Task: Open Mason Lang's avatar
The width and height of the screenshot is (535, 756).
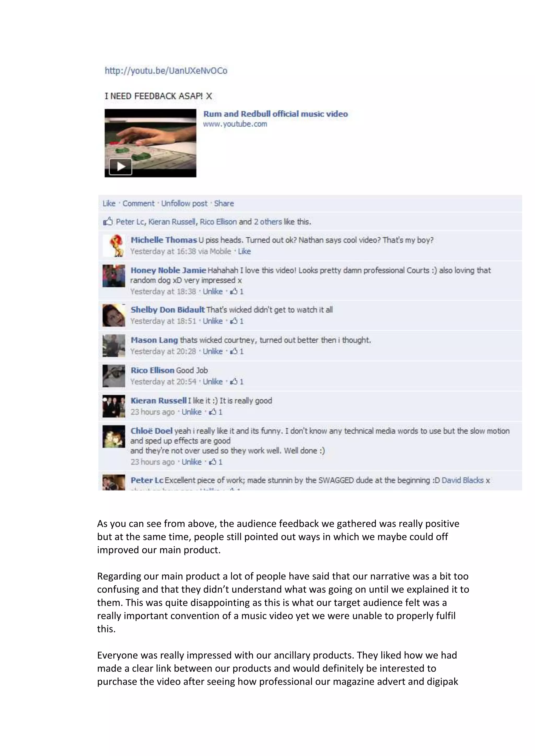Action: [114, 346]
